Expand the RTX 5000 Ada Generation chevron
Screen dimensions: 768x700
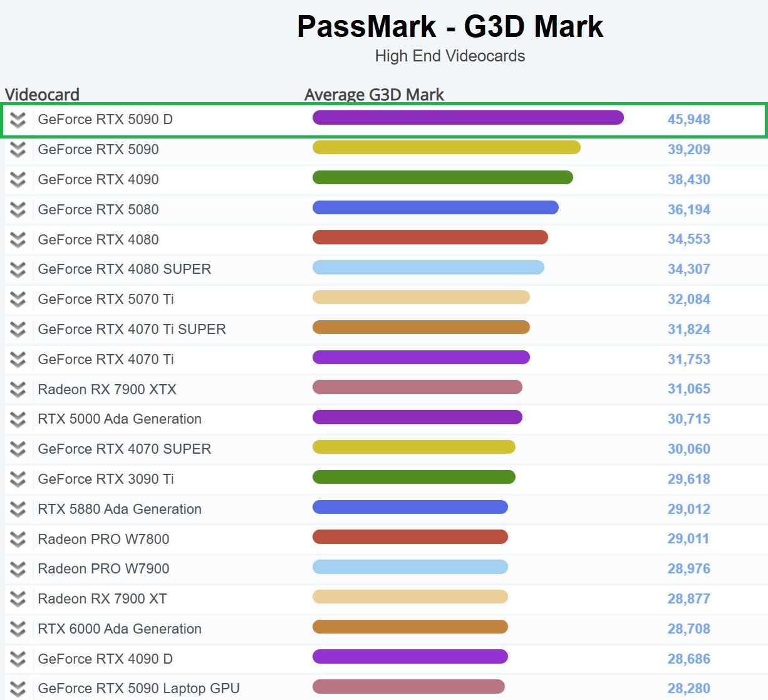pos(18,419)
